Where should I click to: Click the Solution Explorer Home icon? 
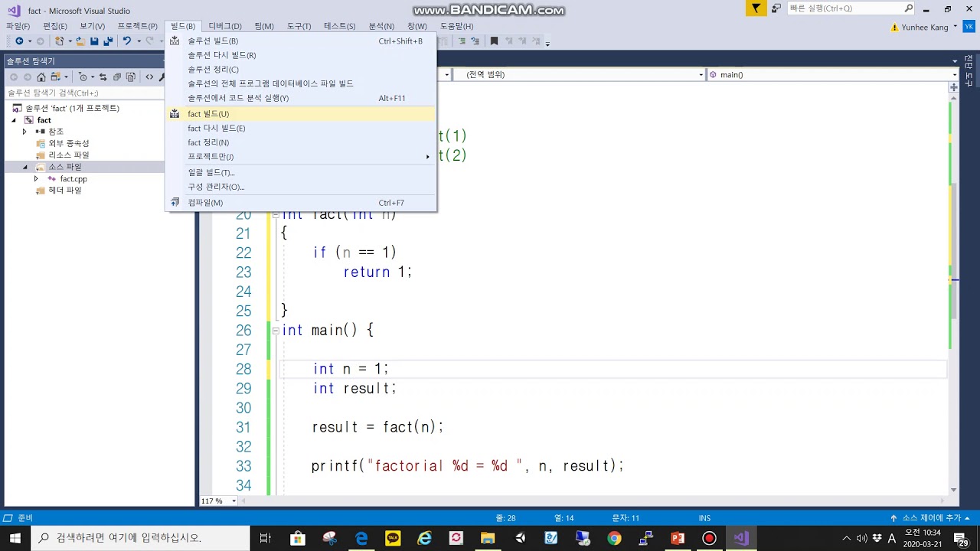tap(41, 77)
